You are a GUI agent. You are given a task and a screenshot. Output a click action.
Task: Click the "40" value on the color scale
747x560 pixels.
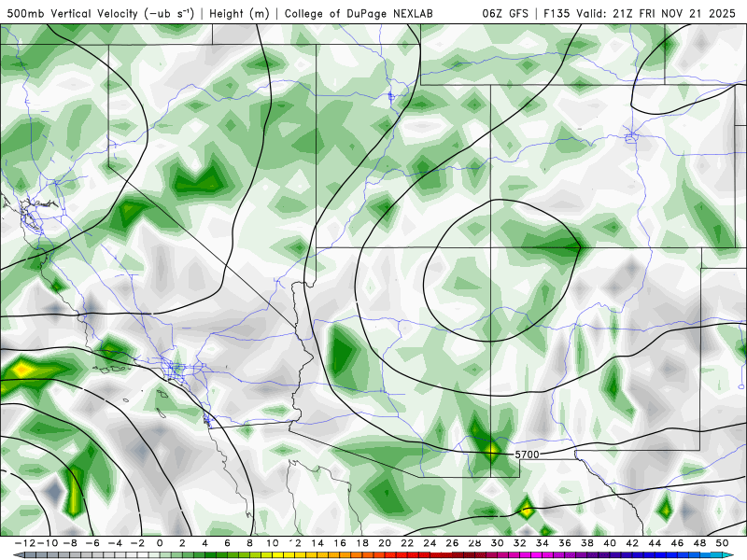tap(610, 543)
